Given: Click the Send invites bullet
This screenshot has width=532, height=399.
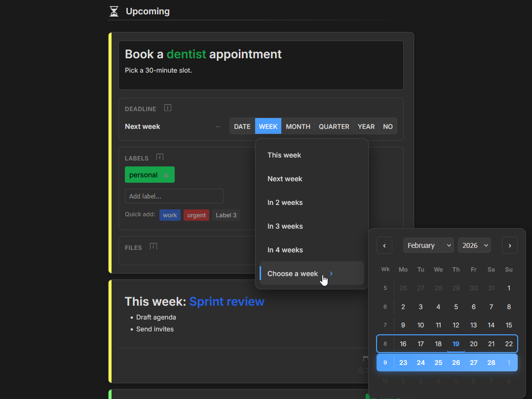Looking at the screenshot, I should (x=155, y=329).
